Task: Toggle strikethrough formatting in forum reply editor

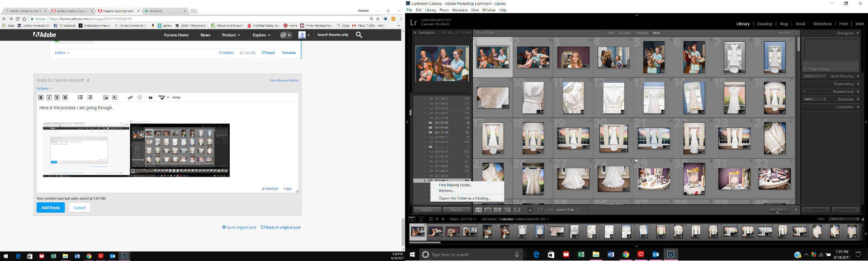Action: [65, 97]
